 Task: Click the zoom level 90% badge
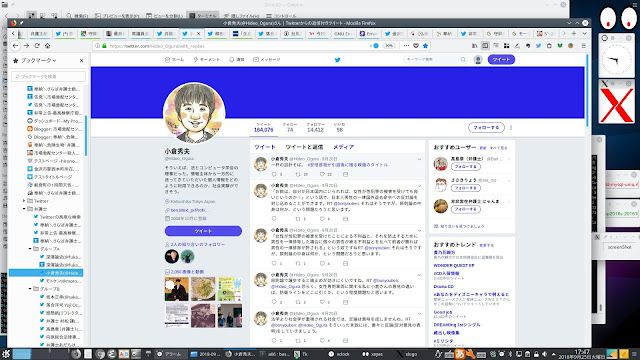(389, 46)
